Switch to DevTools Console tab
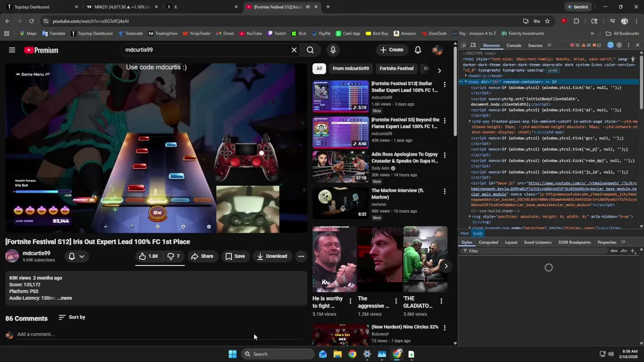The image size is (644, 362). tap(514, 45)
